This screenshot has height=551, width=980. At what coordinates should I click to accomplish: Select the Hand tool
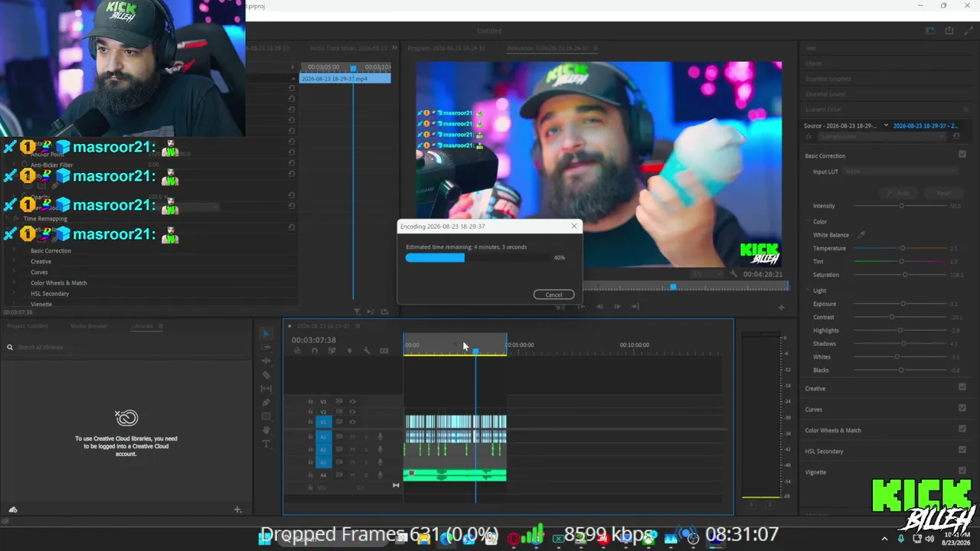coord(266,430)
